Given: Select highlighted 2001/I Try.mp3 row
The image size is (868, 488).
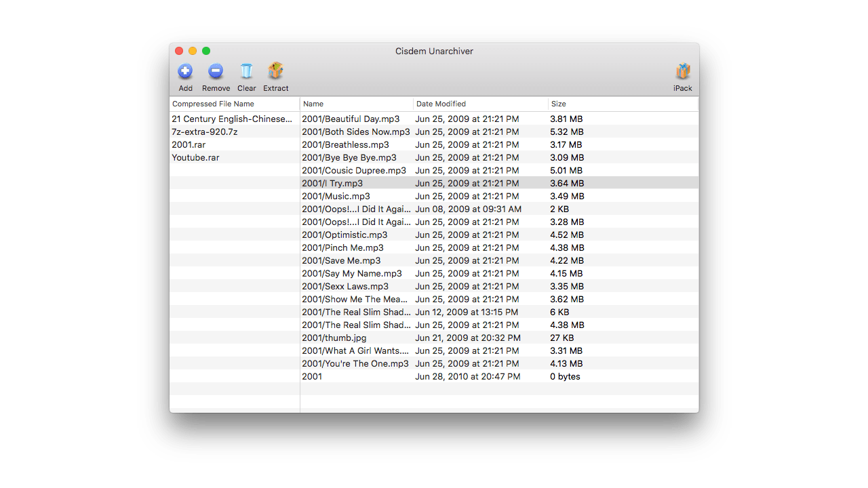Looking at the screenshot, I should click(x=499, y=183).
